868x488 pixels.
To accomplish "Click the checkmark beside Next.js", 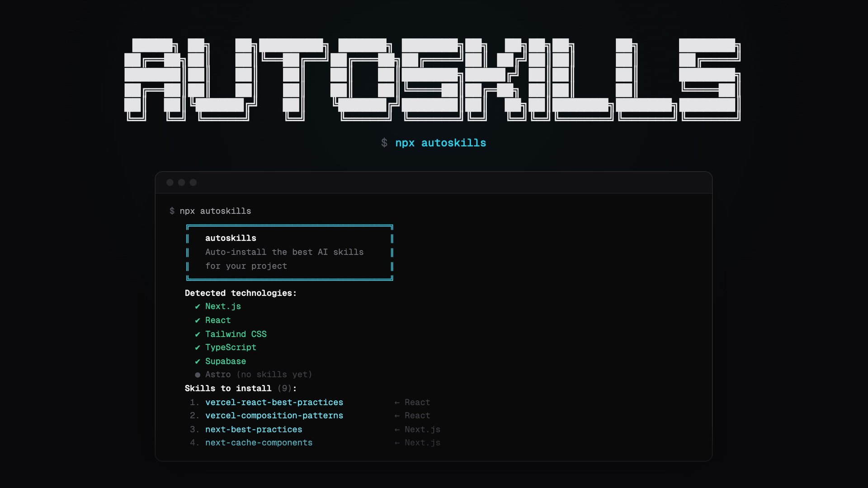I will point(198,307).
